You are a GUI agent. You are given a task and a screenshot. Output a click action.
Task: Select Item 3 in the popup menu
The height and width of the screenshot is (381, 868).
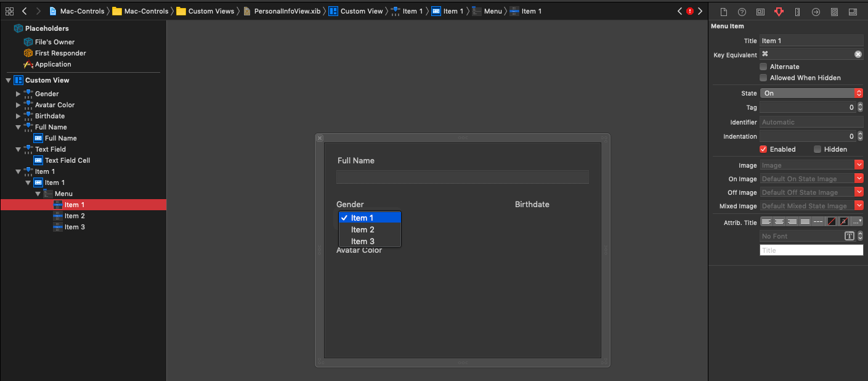(363, 241)
